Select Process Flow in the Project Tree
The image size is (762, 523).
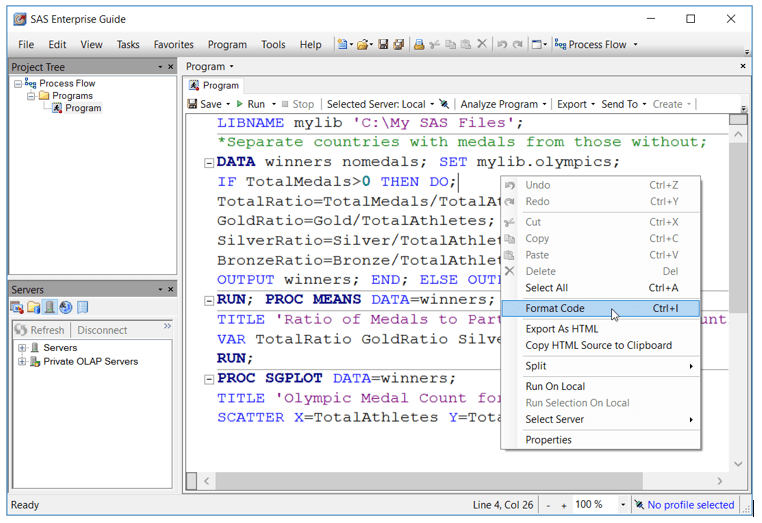coord(67,83)
